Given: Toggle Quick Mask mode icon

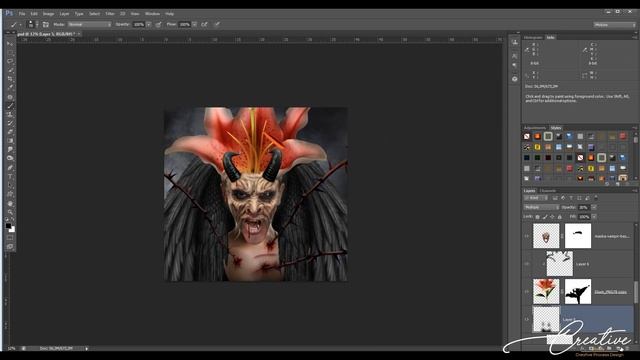Looking at the screenshot, I should 10,238.
